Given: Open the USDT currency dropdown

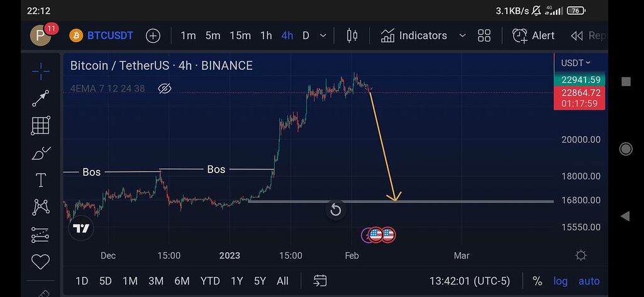Looking at the screenshot, I should click(x=576, y=63).
